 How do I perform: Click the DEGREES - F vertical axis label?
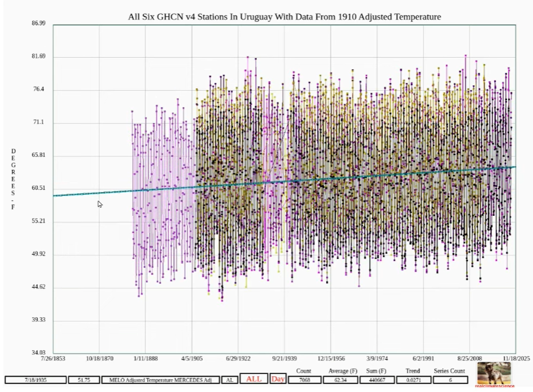14,179
